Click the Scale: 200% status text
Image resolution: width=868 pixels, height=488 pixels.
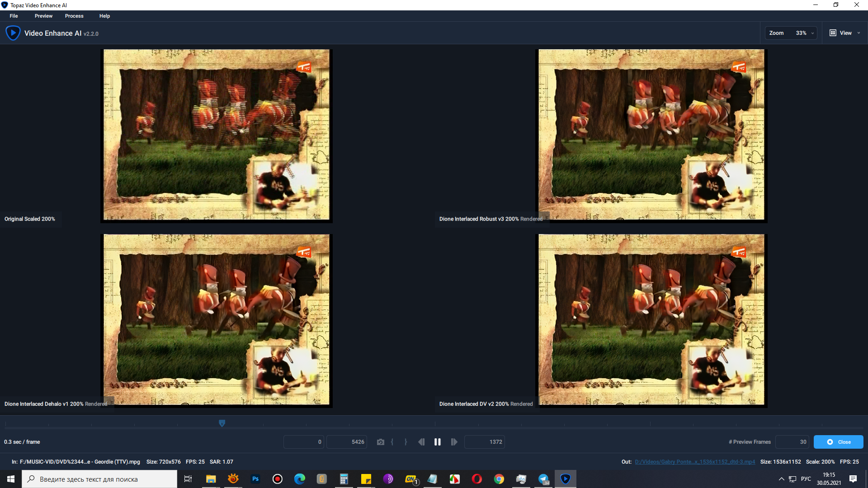[821, 462]
